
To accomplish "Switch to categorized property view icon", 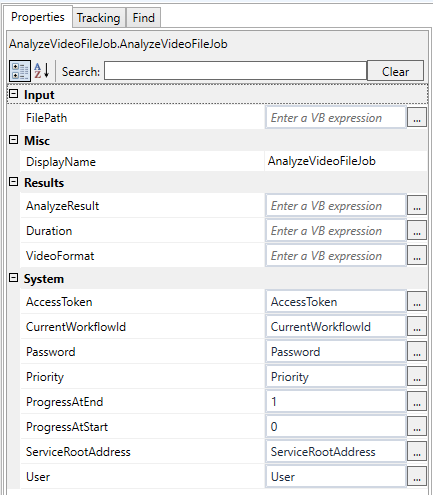I will (x=20, y=71).
